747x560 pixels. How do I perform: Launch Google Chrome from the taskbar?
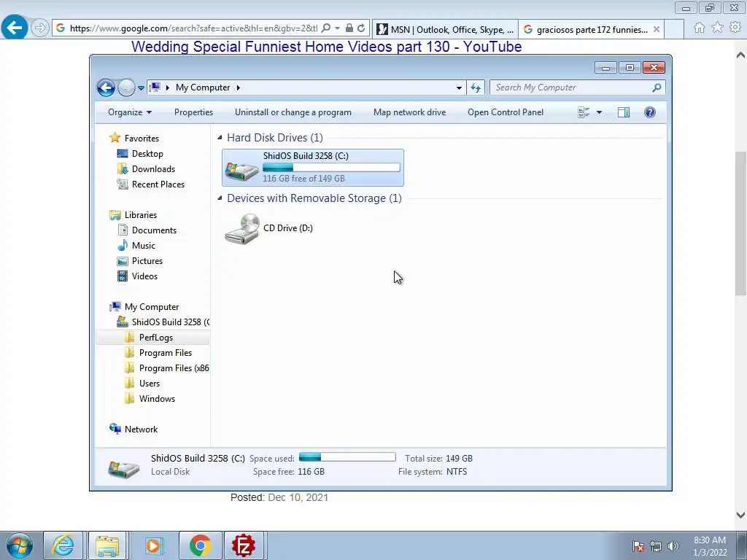200,545
